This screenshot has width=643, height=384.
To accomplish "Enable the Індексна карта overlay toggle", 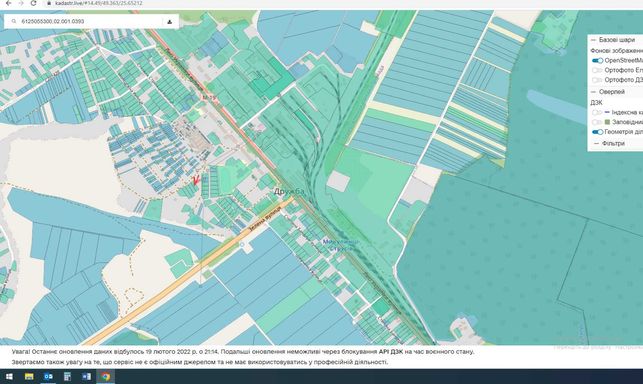I will pos(597,112).
